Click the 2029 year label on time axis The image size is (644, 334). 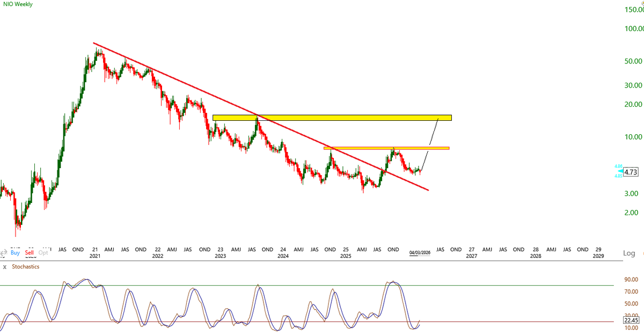(x=598, y=257)
